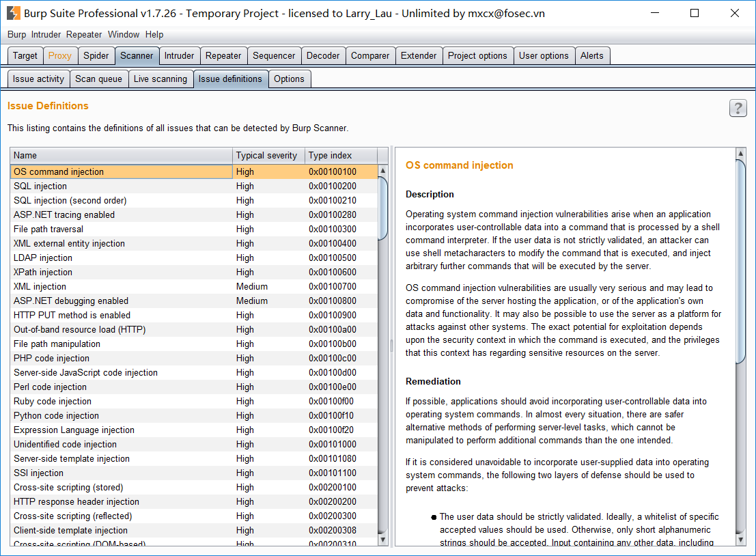Click the issue list scroll down arrow

pos(383,540)
